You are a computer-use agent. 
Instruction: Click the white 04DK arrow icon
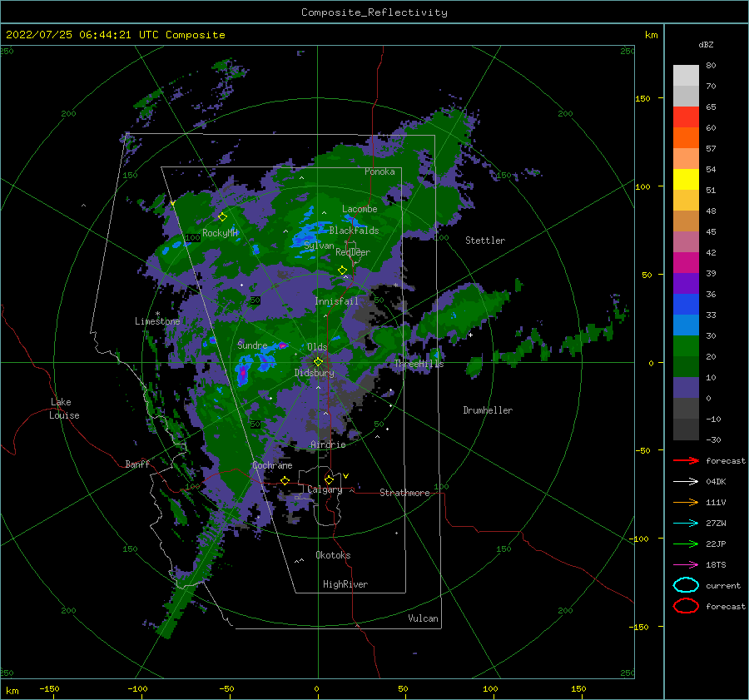686,481
